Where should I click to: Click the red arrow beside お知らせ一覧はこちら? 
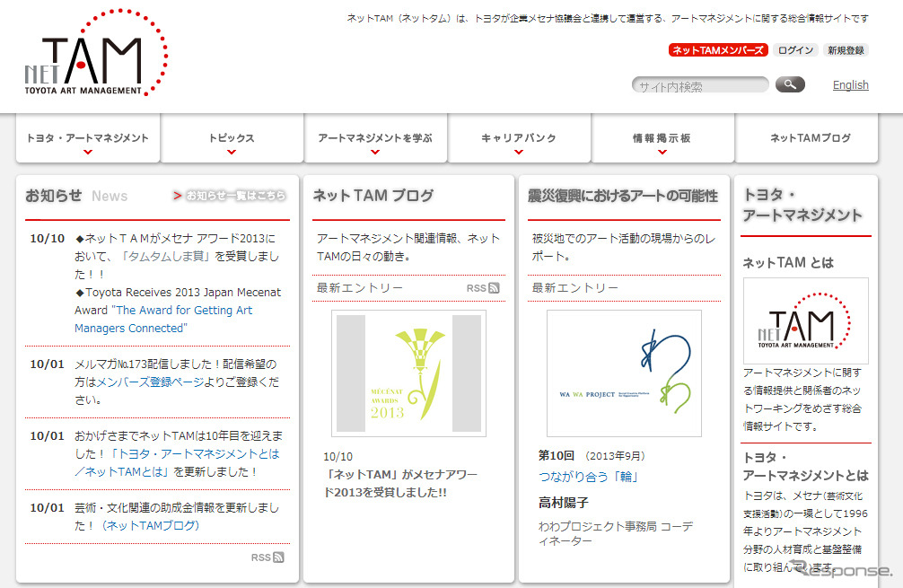[178, 196]
